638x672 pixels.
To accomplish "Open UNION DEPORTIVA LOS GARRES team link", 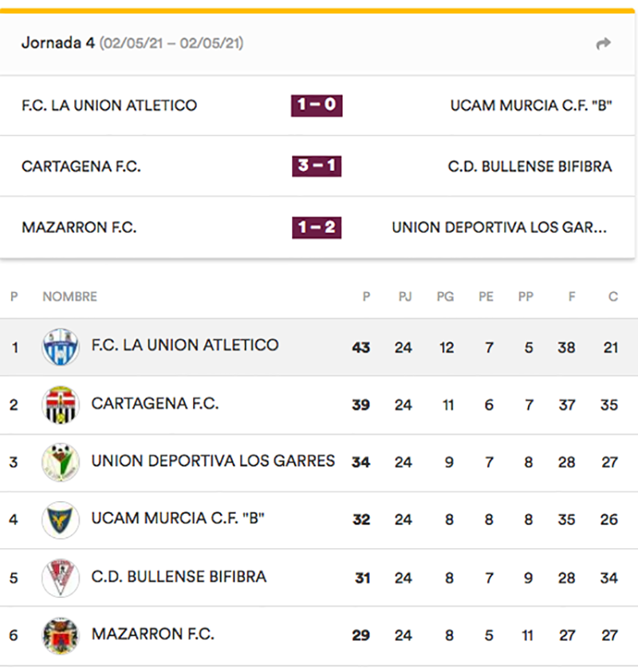I will [213, 461].
